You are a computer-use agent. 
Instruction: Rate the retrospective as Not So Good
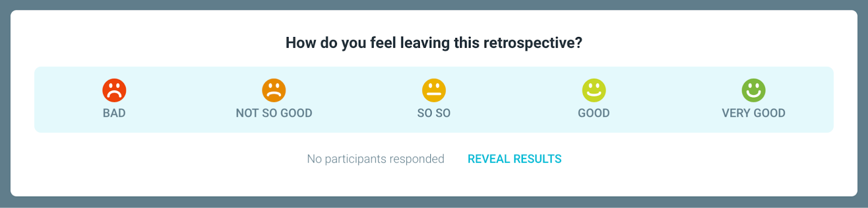tap(274, 99)
